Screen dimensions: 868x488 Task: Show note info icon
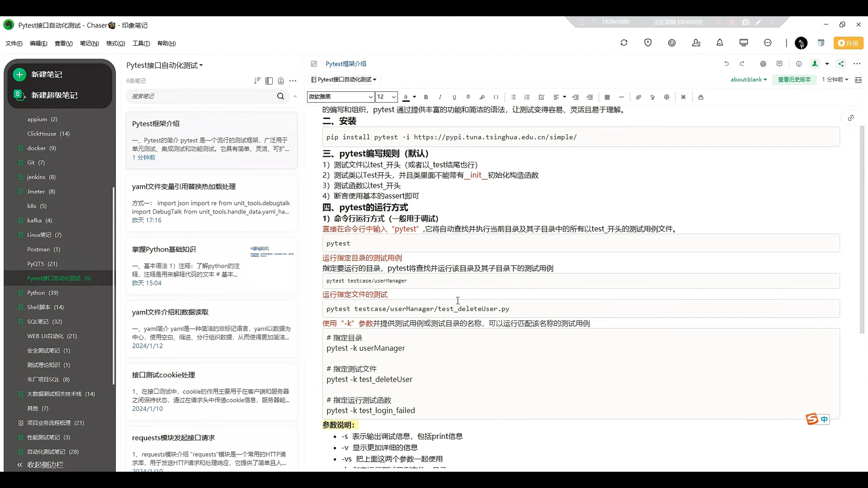click(799, 64)
